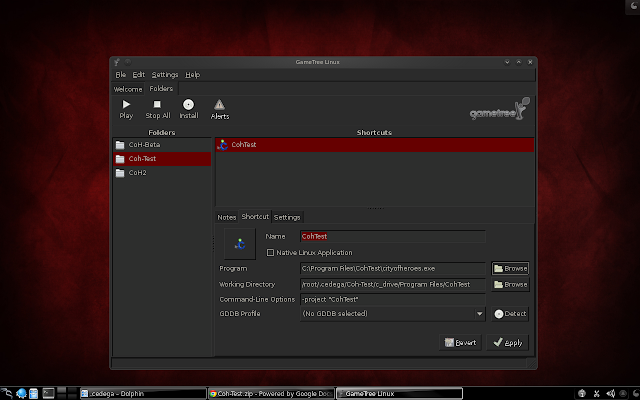Open the KDE application launcher icon
The width and height of the screenshot is (640, 400).
tap(7, 393)
